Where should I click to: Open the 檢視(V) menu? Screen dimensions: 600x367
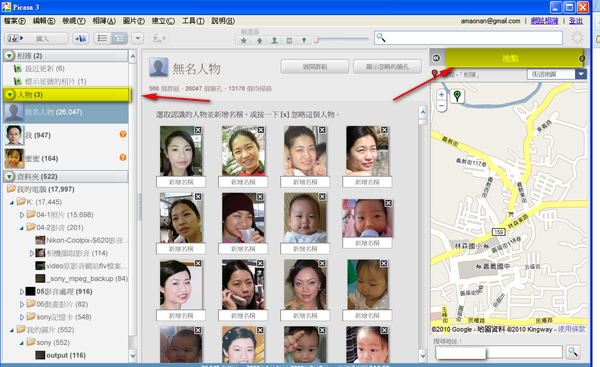[74, 21]
